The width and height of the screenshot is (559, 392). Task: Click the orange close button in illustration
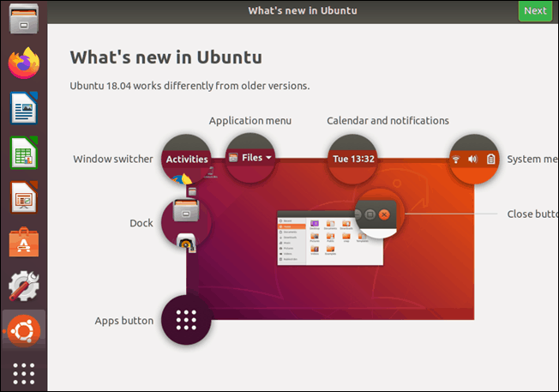(x=384, y=214)
